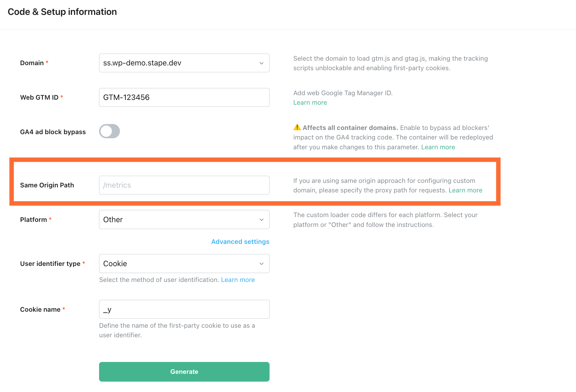Image resolution: width=576 pixels, height=392 pixels.
Task: Open the Domain selection dropdown
Action: (x=184, y=63)
